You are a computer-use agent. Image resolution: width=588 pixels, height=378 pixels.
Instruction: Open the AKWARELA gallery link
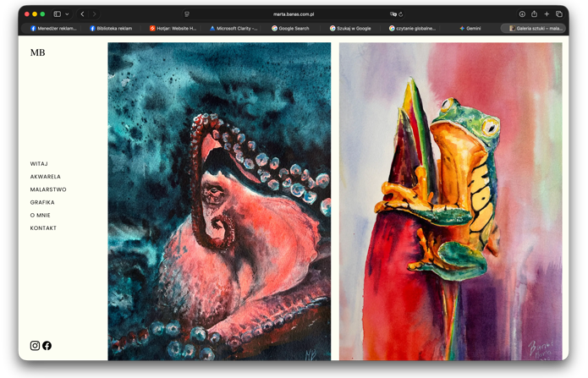pos(45,177)
